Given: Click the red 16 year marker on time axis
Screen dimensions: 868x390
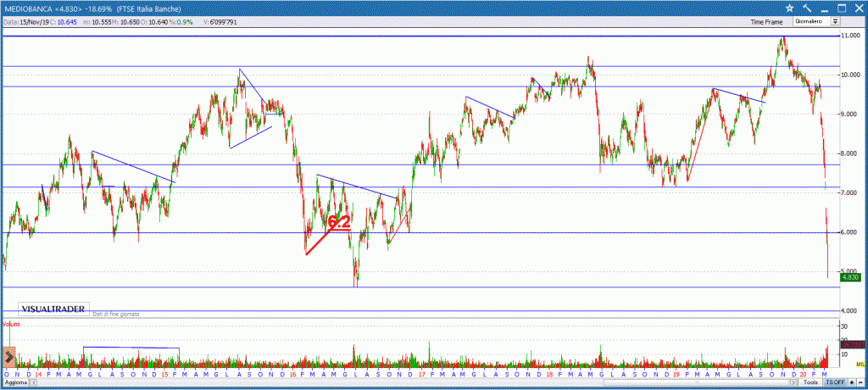Looking at the screenshot, I should [x=293, y=375].
